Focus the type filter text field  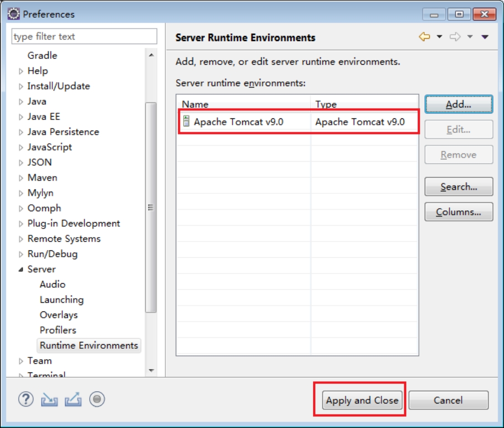click(84, 36)
